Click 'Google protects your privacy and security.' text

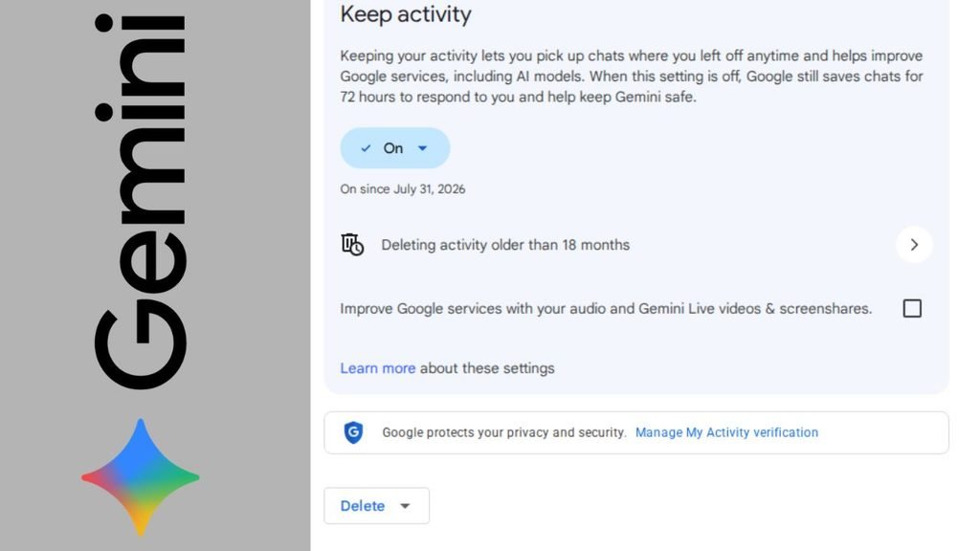point(503,432)
